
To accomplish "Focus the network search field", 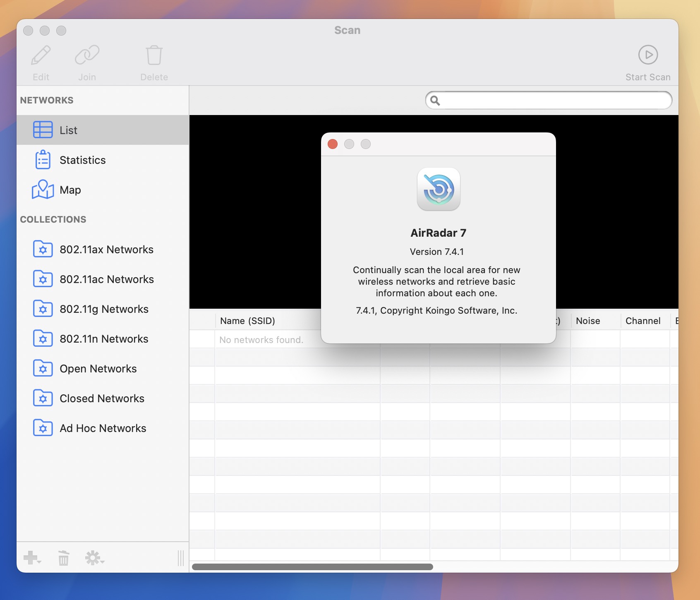I will (x=549, y=100).
